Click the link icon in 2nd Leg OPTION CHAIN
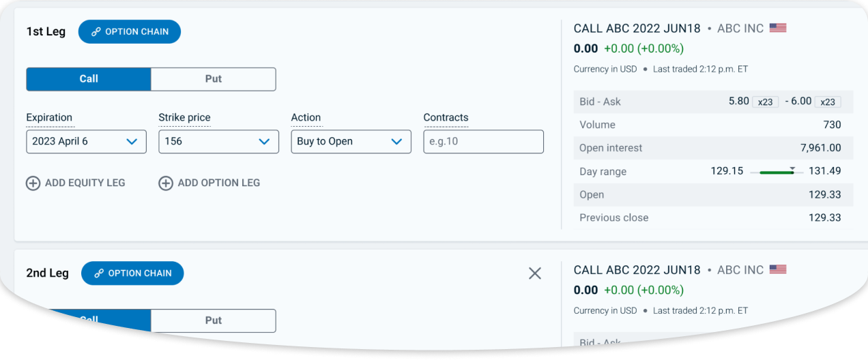The width and height of the screenshot is (868, 360). pyautogui.click(x=99, y=273)
